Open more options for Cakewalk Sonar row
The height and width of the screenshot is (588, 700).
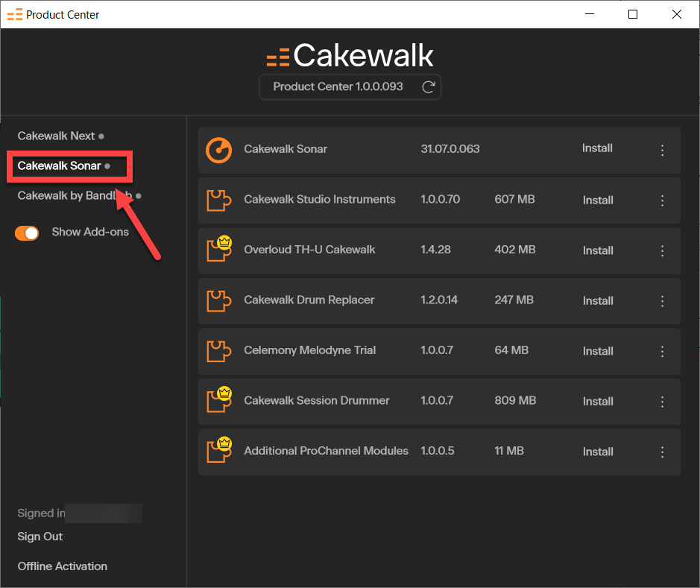(662, 151)
